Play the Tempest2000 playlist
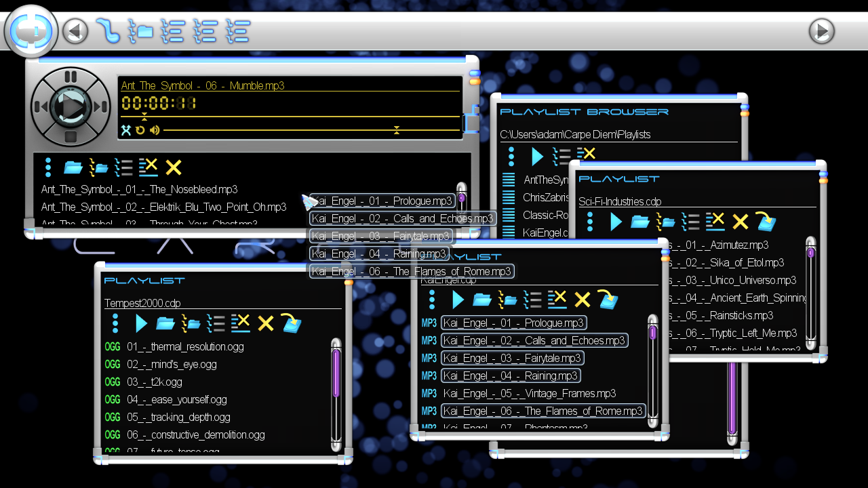Screen dimensions: 868x488 click(141, 323)
